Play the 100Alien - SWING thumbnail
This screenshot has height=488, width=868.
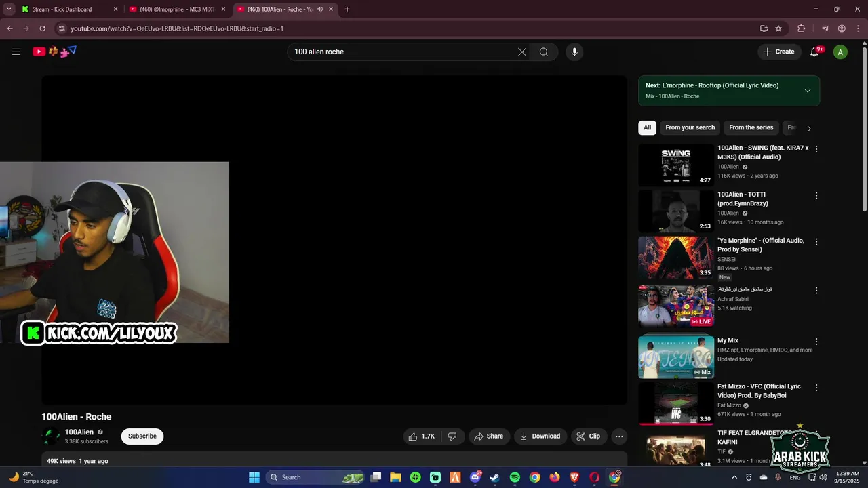(x=676, y=165)
